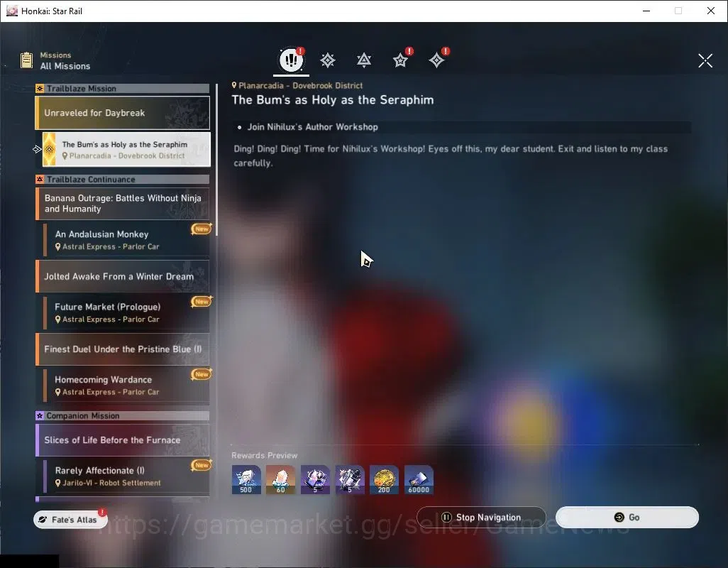Image resolution: width=728 pixels, height=568 pixels.
Task: Select Unraveled for Daybreak mission
Action: pyautogui.click(x=123, y=113)
